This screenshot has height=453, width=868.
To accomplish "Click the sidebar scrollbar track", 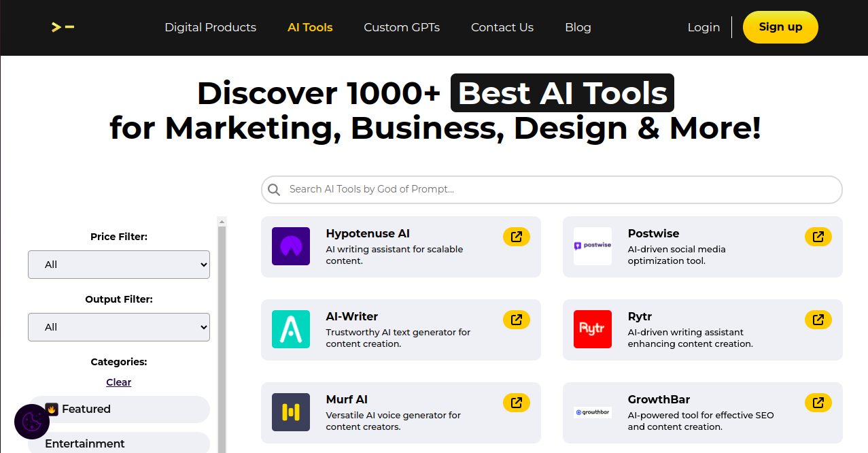I will pos(222,340).
